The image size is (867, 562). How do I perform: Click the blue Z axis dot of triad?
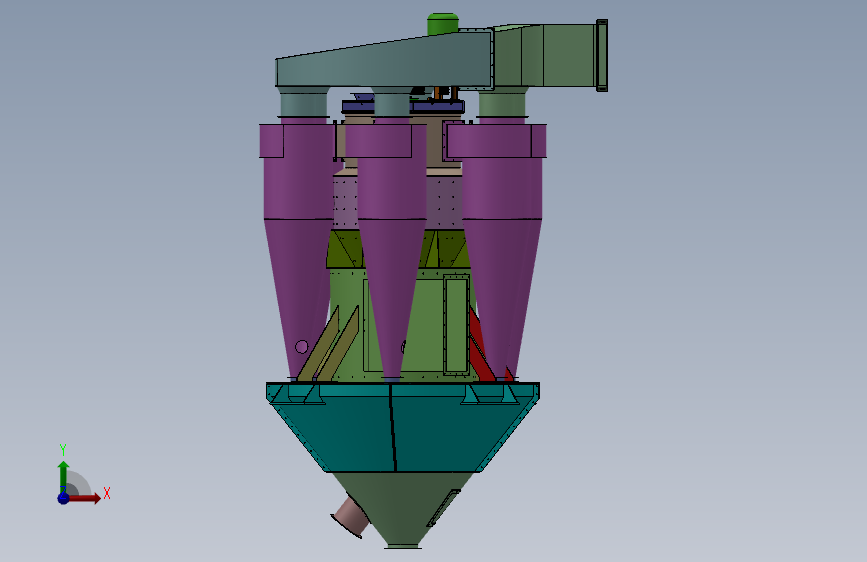[64, 498]
